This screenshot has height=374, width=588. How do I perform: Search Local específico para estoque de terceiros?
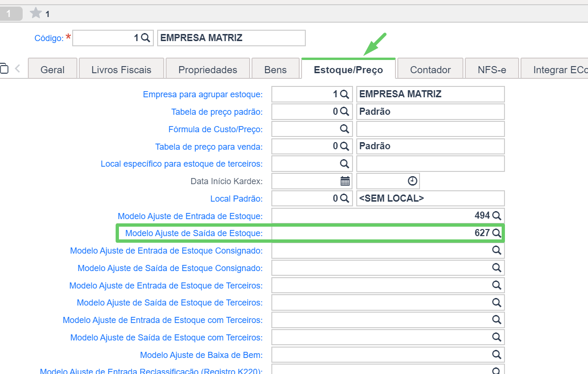coord(344,164)
